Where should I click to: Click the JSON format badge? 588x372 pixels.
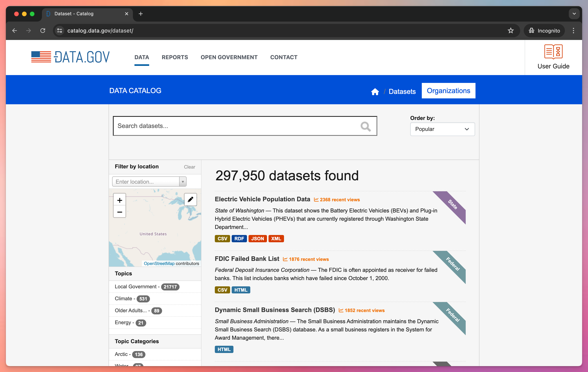pos(257,238)
